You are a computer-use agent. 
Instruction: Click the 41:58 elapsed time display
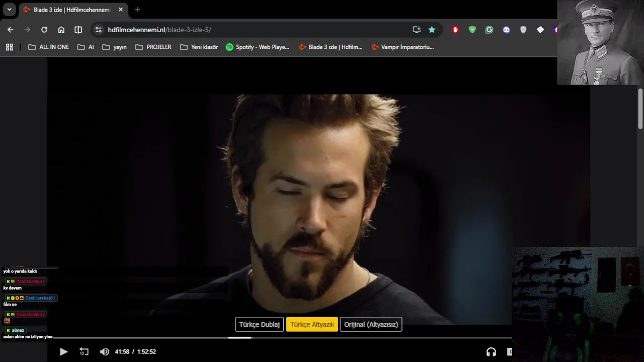coord(122,352)
